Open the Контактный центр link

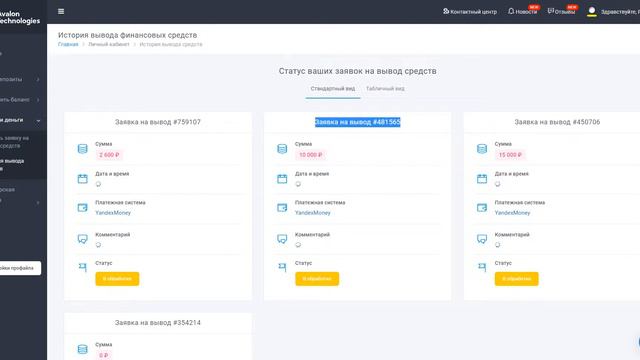point(470,12)
